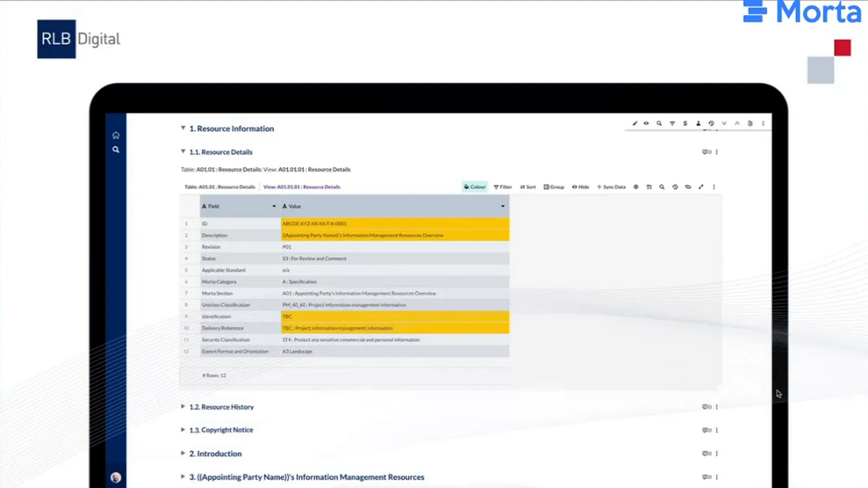Open the table Filter button
The width and height of the screenshot is (868, 488).
(502, 187)
